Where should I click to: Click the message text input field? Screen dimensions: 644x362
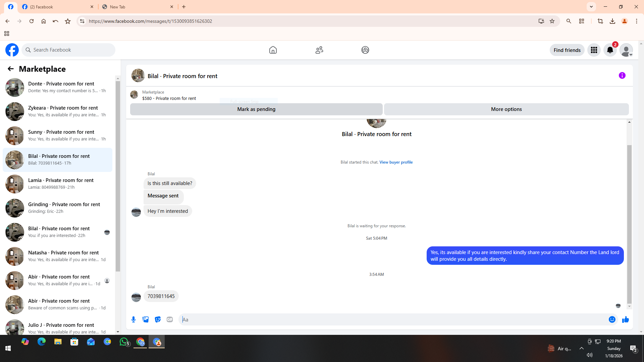tap(392, 319)
